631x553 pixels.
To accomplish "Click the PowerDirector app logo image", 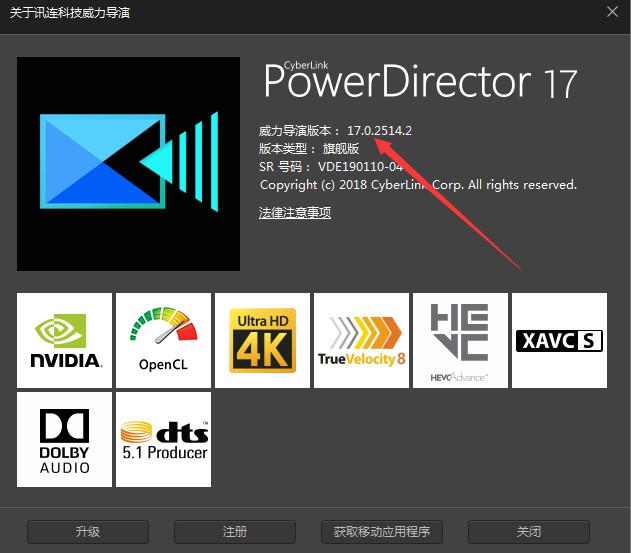I will coord(129,163).
